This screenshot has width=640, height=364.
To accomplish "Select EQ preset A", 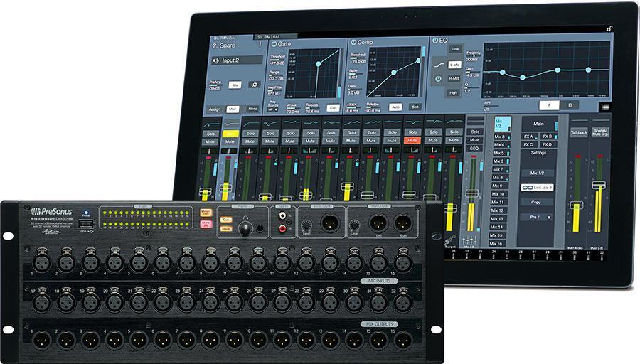I will [549, 105].
